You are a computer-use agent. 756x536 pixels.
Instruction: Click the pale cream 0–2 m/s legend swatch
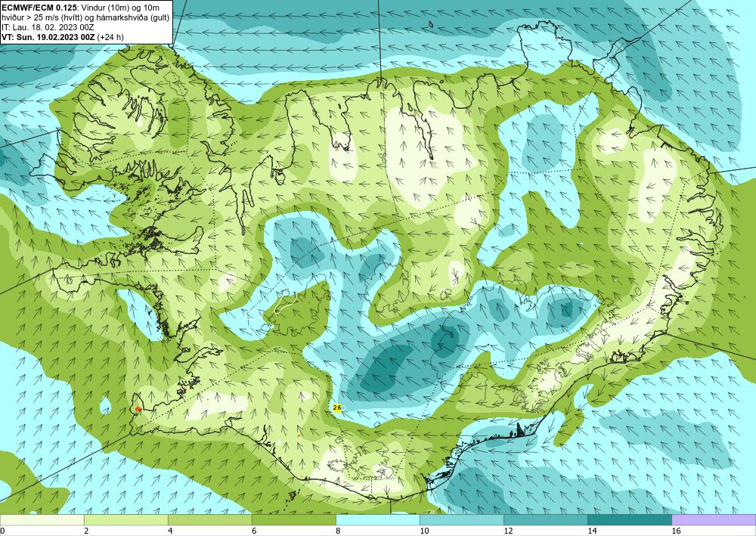click(x=42, y=519)
